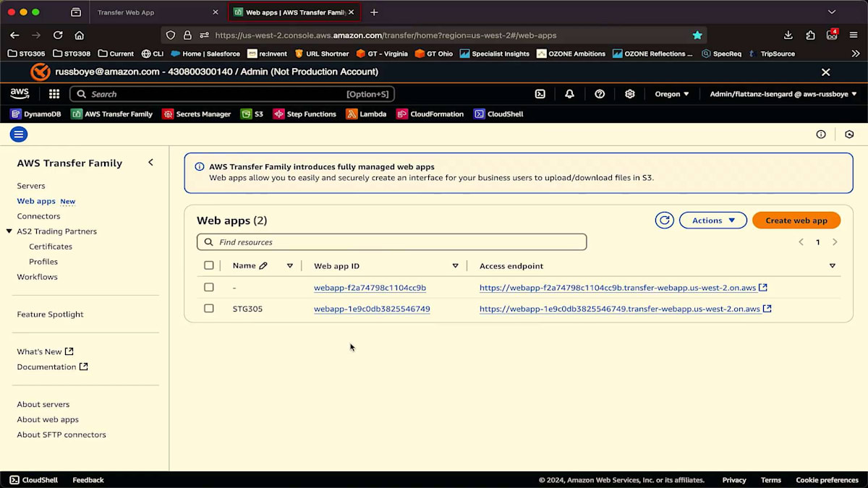Open web app ID webapp-f2a74798c1104cc9b link
The image size is (868, 488).
[x=370, y=288]
